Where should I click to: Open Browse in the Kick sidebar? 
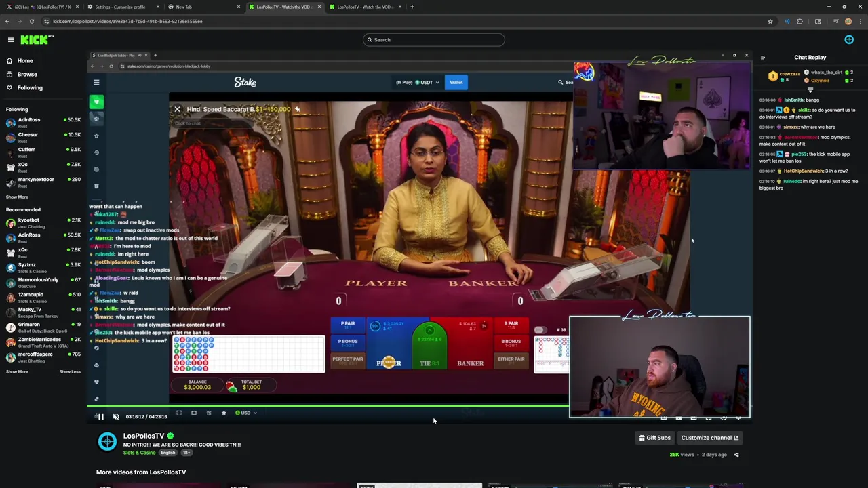pos(27,74)
